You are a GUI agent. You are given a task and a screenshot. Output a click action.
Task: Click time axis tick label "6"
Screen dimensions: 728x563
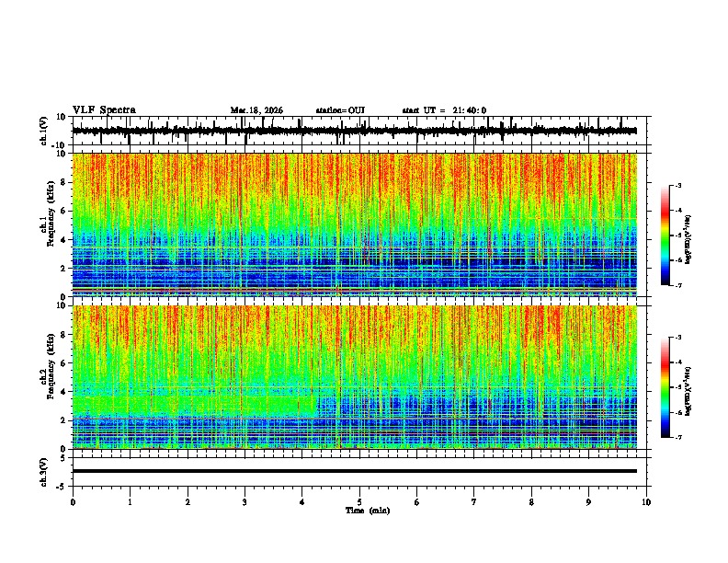[416, 502]
